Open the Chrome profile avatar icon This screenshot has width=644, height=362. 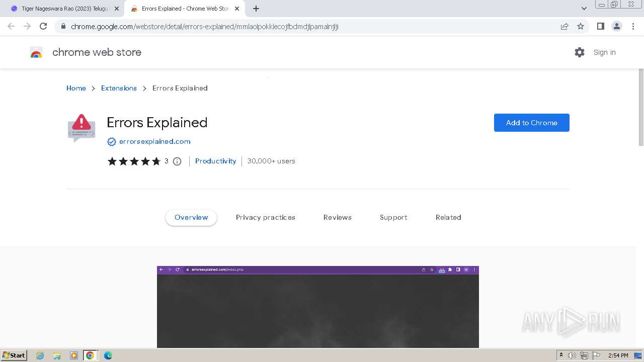point(617,27)
